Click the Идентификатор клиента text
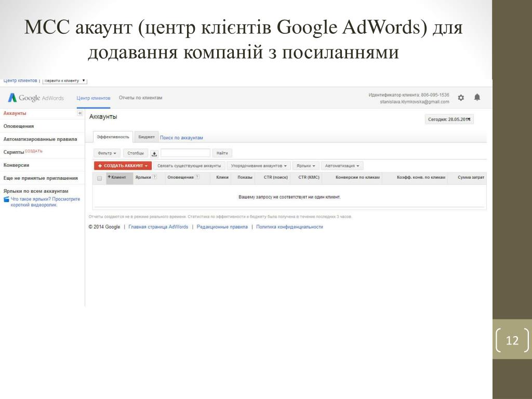This screenshot has width=532, height=399. click(x=408, y=95)
